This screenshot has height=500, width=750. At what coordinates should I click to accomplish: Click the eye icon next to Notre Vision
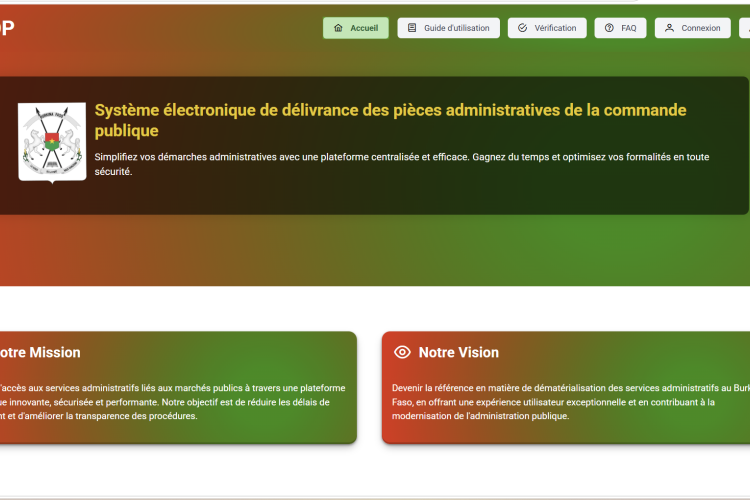point(403,352)
